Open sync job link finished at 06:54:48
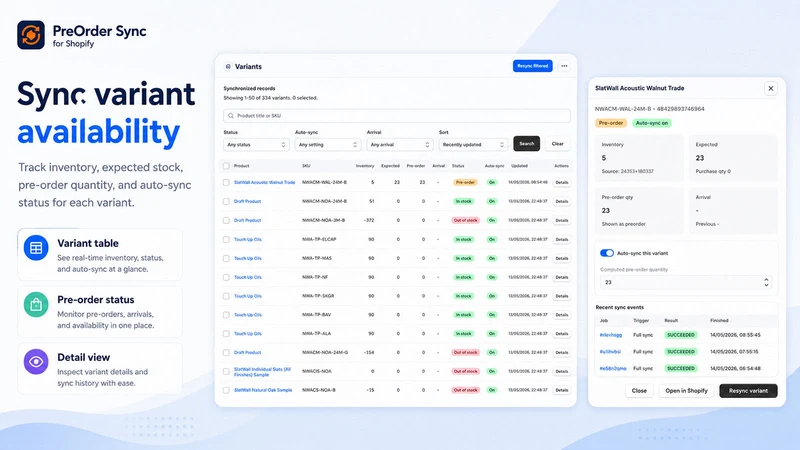 [x=613, y=368]
